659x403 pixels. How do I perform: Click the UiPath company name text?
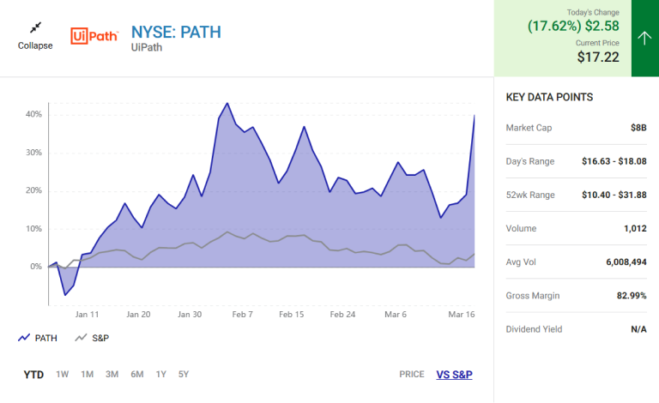click(x=148, y=50)
